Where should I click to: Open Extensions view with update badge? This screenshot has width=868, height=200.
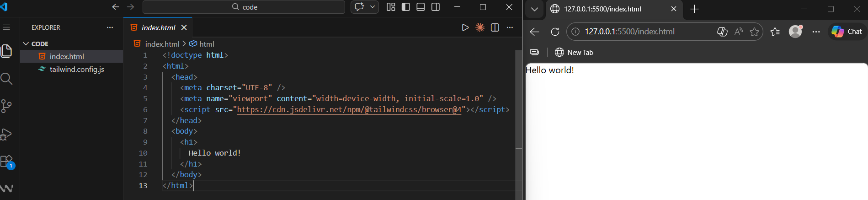click(x=7, y=162)
